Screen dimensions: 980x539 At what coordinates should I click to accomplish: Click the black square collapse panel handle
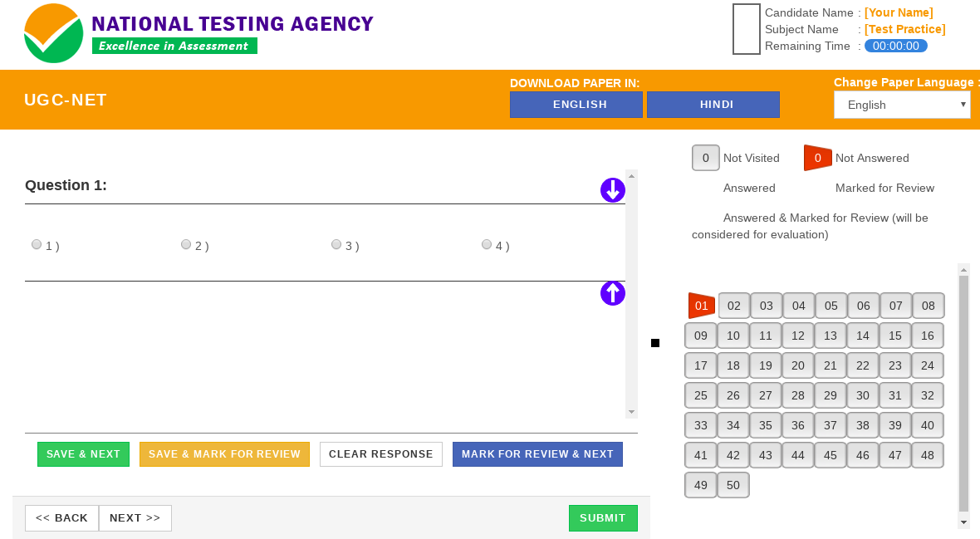tap(655, 343)
